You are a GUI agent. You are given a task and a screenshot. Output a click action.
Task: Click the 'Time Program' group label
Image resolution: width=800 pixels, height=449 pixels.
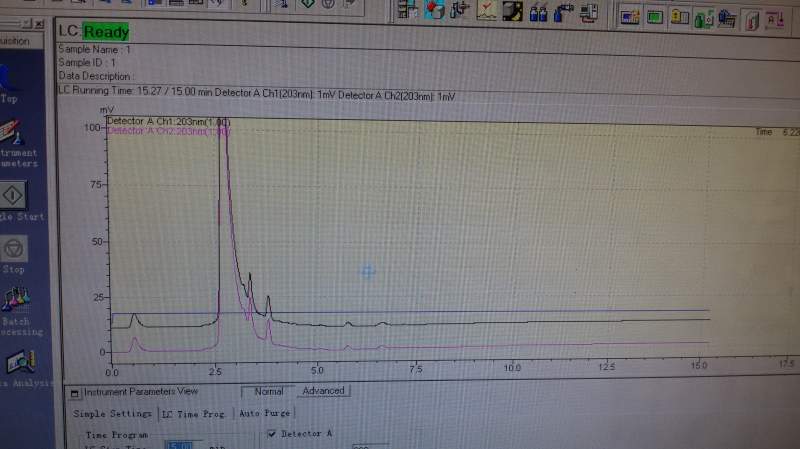[x=116, y=435]
